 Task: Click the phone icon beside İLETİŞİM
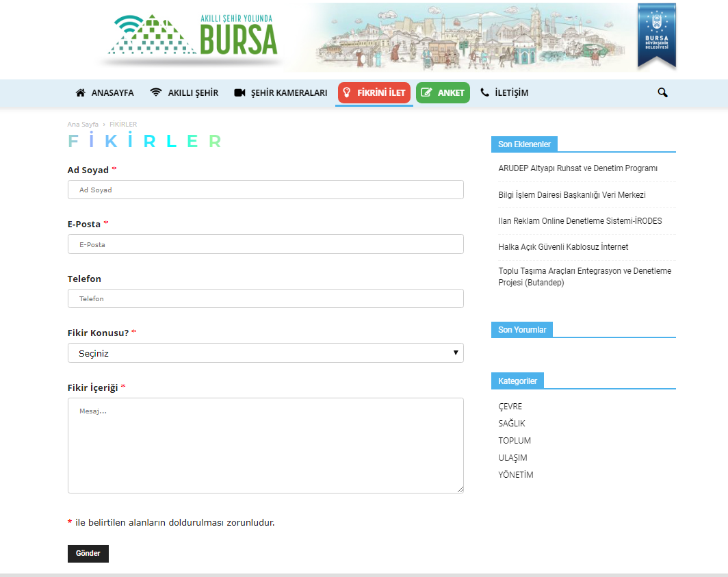[x=485, y=92]
